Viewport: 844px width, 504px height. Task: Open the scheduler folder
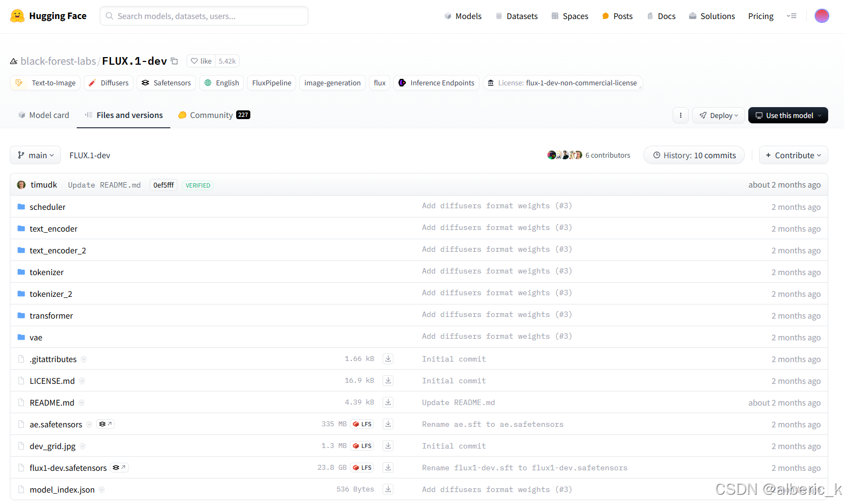(x=47, y=207)
